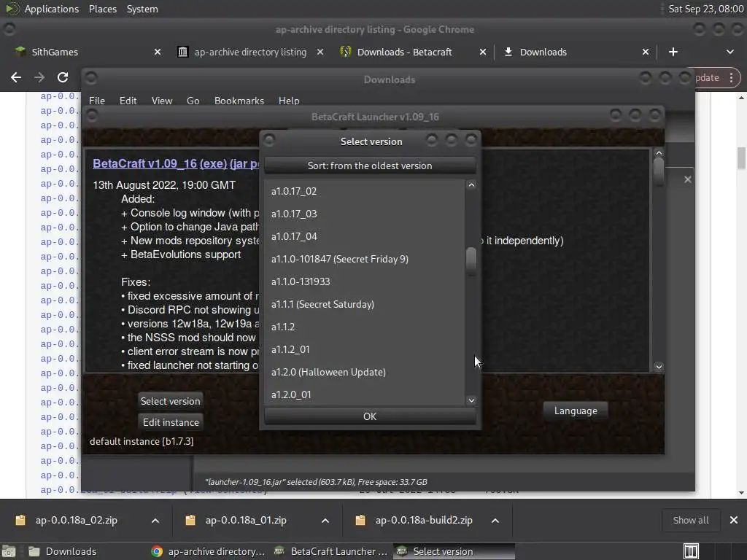Image resolution: width=747 pixels, height=560 pixels.
Task: Click show desktop icon in taskbar
Action: 9,551
